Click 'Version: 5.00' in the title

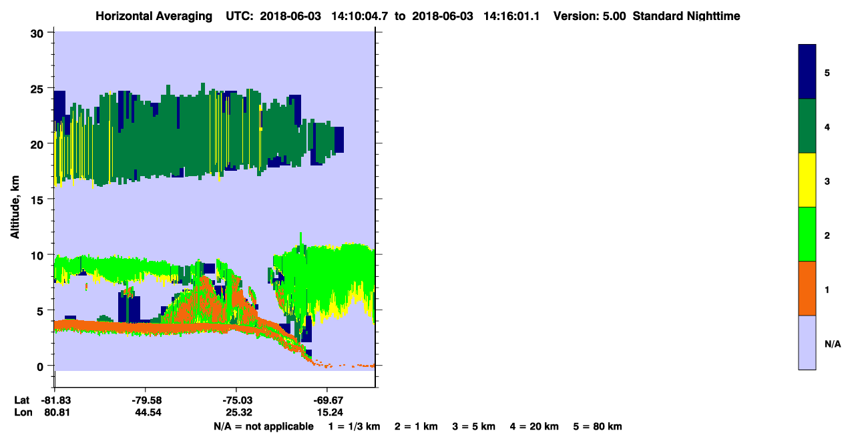point(590,16)
